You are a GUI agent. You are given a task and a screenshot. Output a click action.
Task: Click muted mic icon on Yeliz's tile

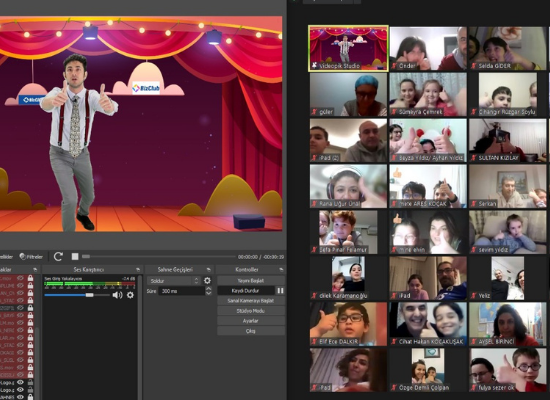(x=474, y=296)
